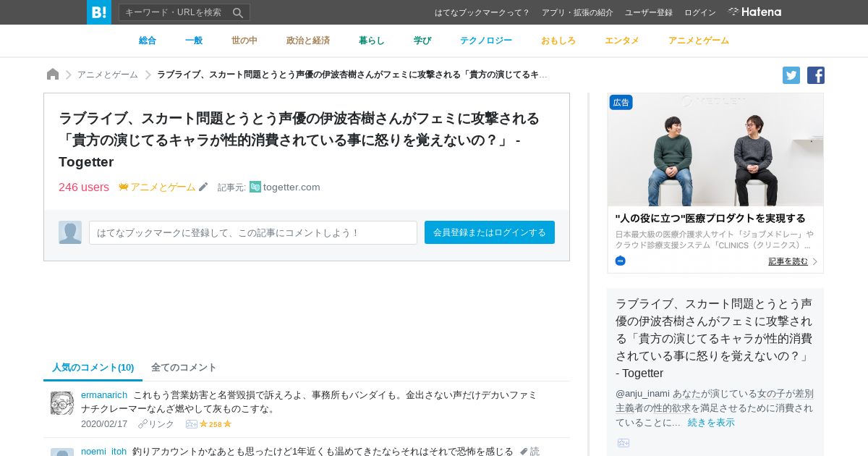Click the ログイン link in header

point(700,12)
